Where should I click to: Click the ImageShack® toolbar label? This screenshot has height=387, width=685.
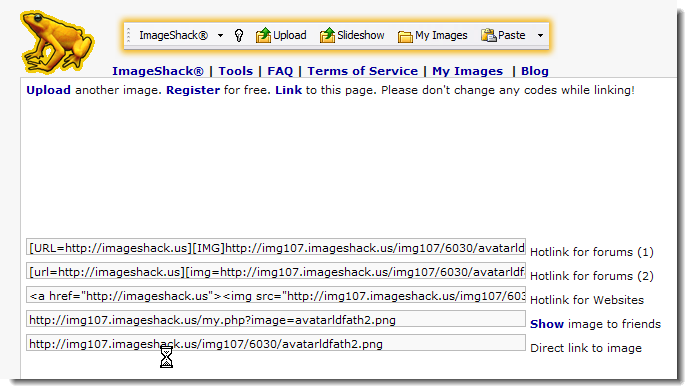click(173, 35)
